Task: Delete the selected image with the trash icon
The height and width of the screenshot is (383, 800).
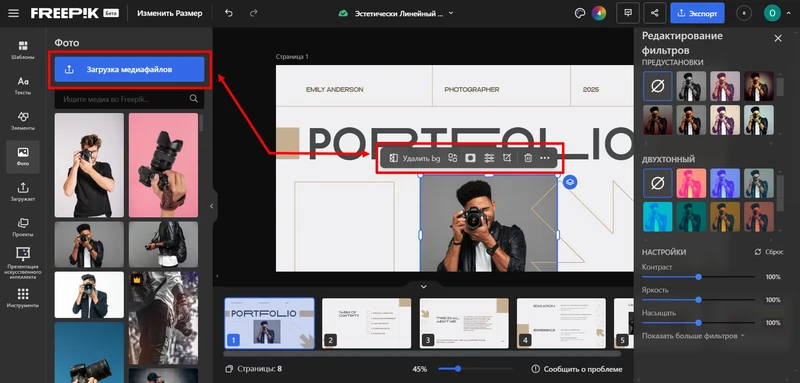Action: (x=528, y=159)
